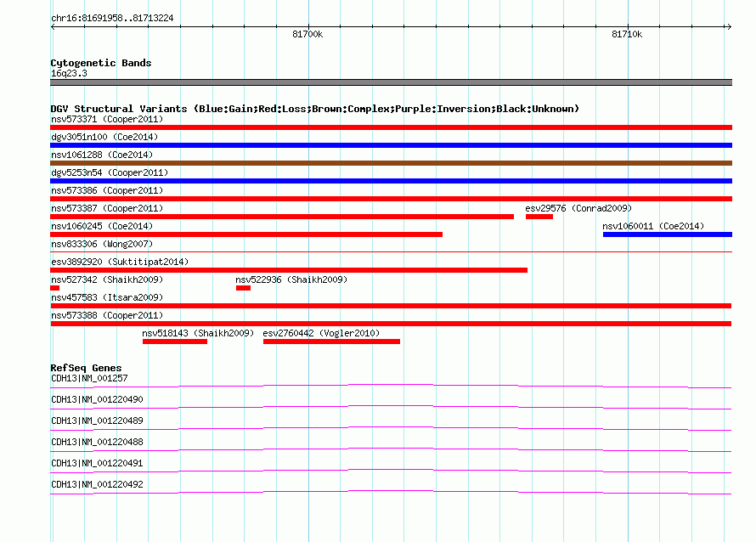The width and height of the screenshot is (756, 542).
Task: Select the small nsv522936 (Shaikh2009) bar
Action: click(x=243, y=288)
